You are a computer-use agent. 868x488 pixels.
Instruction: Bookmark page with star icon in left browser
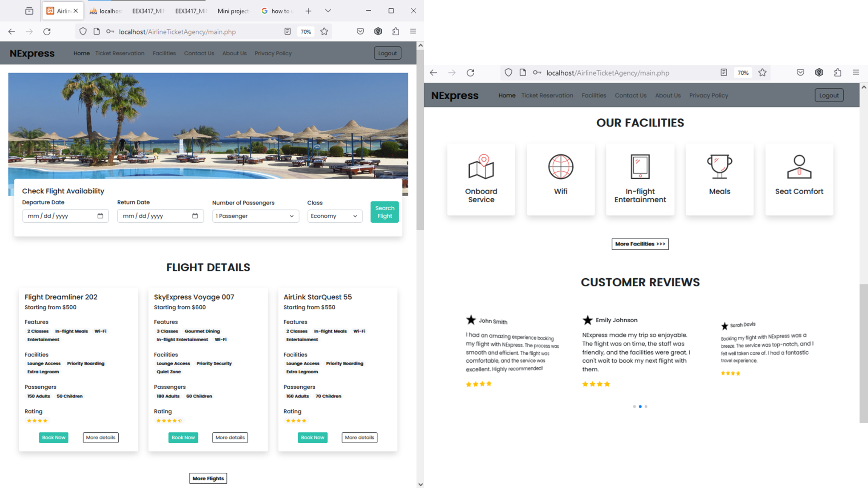324,32
